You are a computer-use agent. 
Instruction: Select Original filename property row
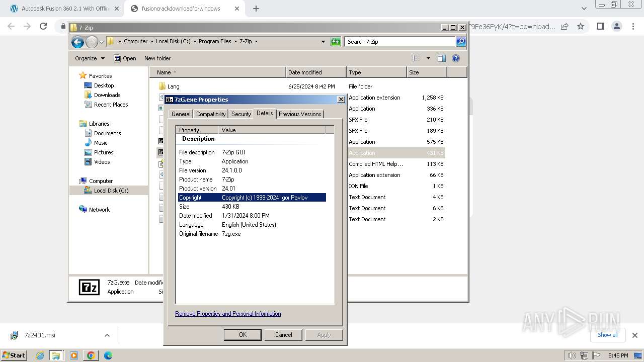tap(252, 234)
